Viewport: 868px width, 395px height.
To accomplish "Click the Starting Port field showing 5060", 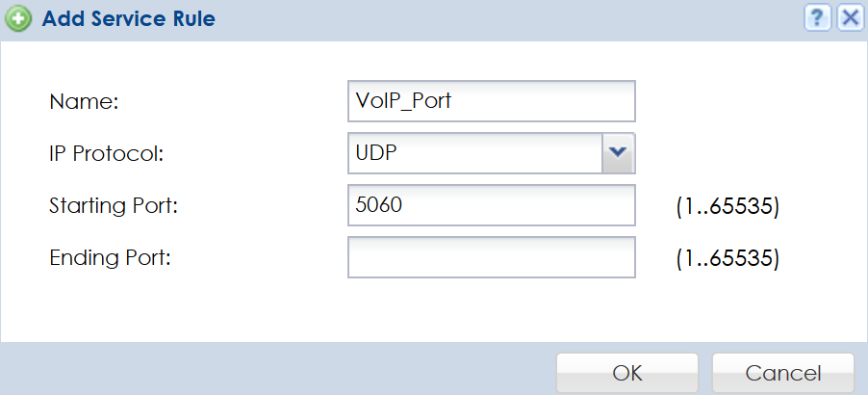I will [x=491, y=205].
